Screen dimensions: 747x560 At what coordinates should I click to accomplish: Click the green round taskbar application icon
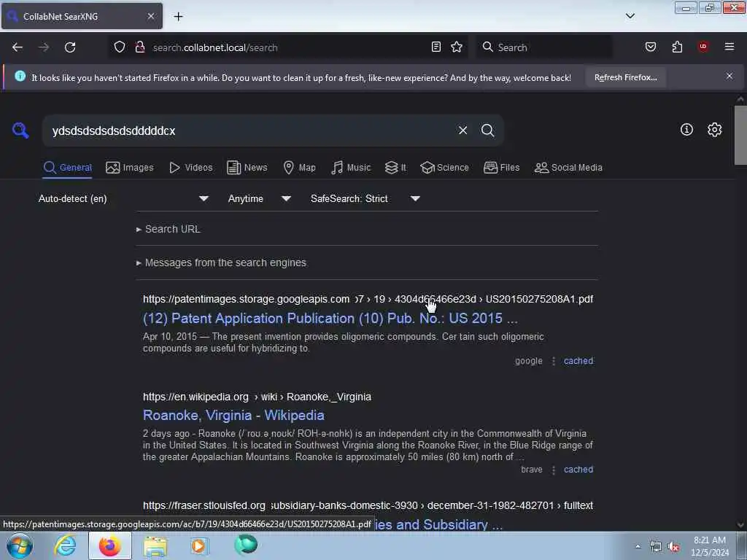pos(246,545)
